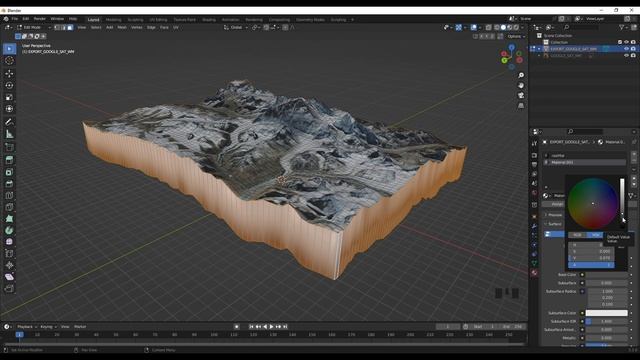
Task: Open the Modifiers wrench properties tab
Action: (x=534, y=226)
